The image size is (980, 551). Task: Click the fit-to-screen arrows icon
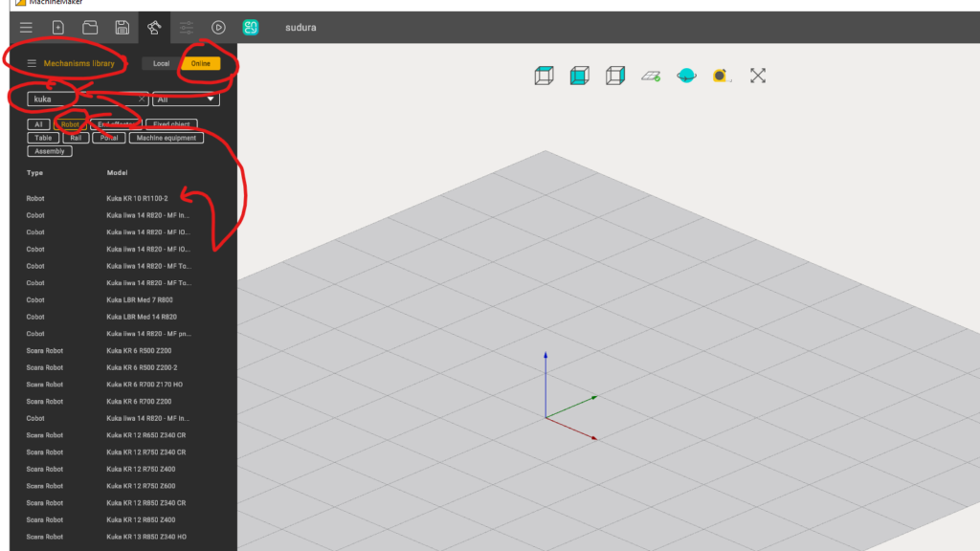click(x=758, y=76)
